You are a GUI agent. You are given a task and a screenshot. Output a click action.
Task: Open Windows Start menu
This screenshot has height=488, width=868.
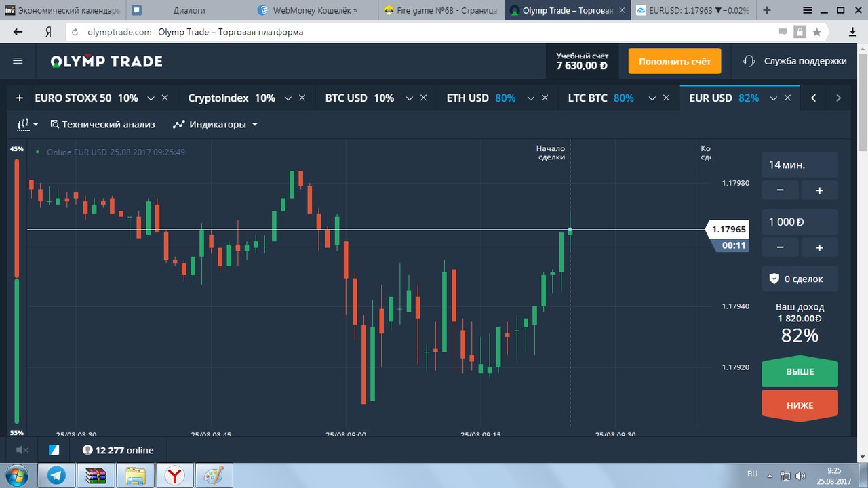click(x=16, y=475)
